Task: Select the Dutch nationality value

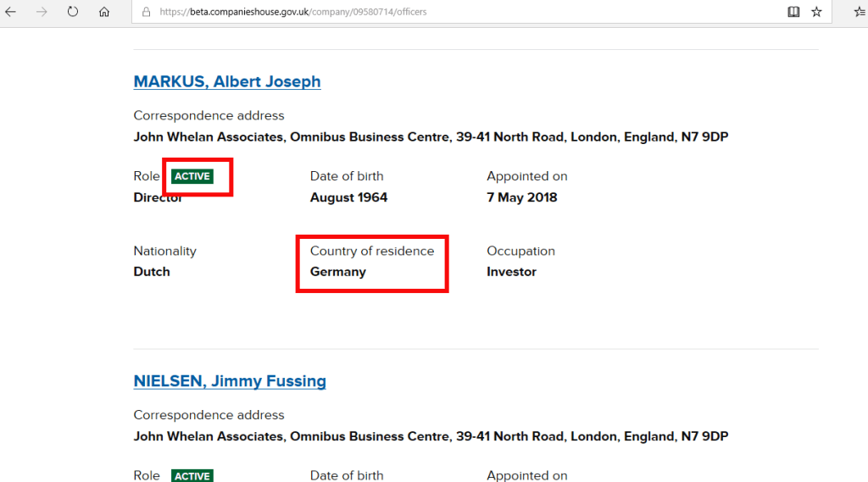Action: 152,272
